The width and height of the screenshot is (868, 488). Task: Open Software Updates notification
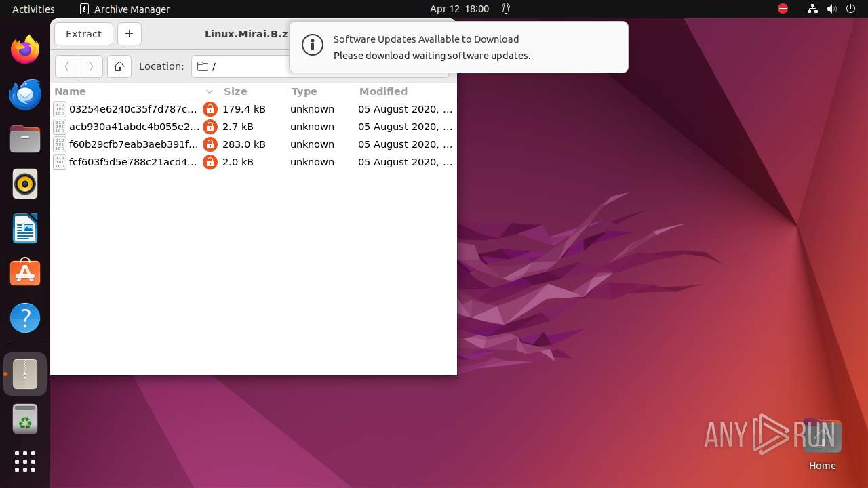point(458,47)
